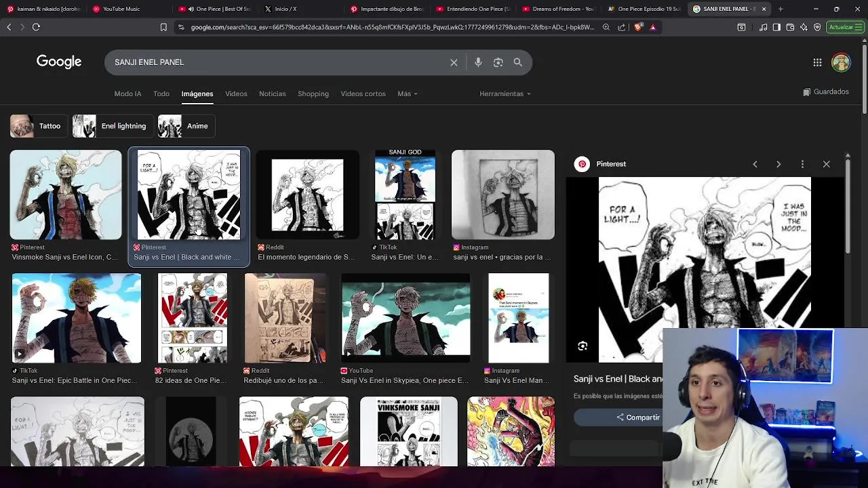Screen dimensions: 868x488
Task: Open YouTube Sanji Vs Enel in Skypiea thumbnail
Action: (406, 318)
